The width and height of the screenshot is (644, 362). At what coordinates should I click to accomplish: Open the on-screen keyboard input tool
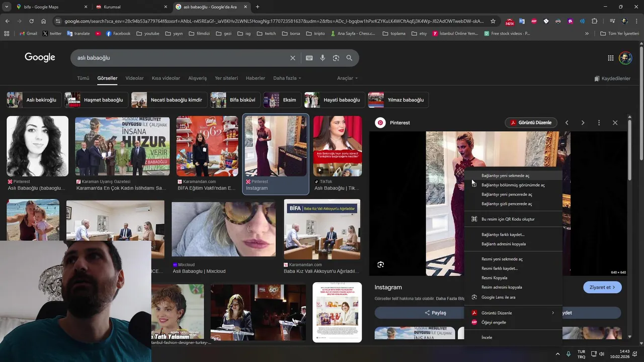coord(309,58)
